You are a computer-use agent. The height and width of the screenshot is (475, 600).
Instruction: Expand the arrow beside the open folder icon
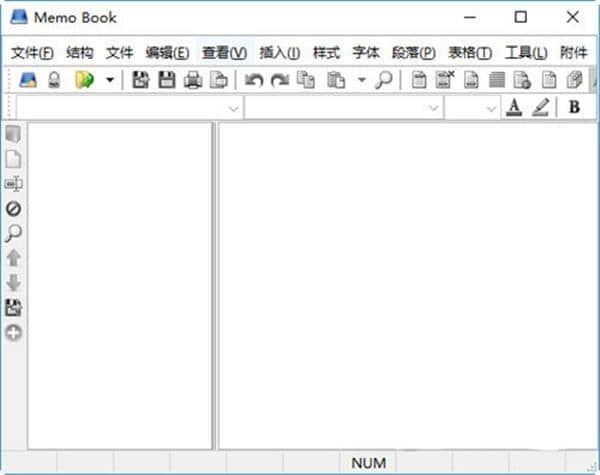[x=110, y=80]
